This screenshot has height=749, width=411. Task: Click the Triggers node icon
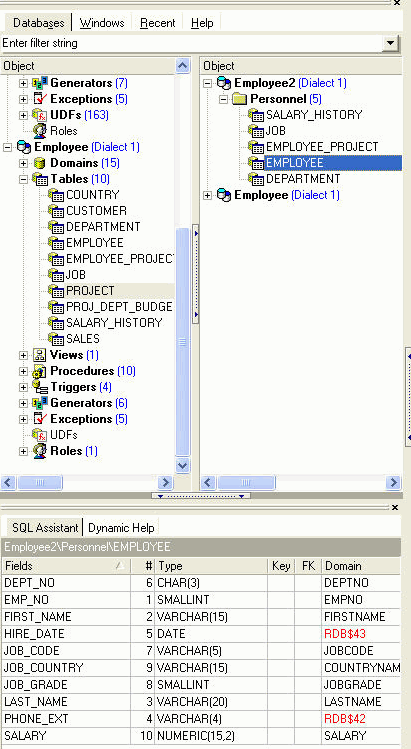click(40, 387)
